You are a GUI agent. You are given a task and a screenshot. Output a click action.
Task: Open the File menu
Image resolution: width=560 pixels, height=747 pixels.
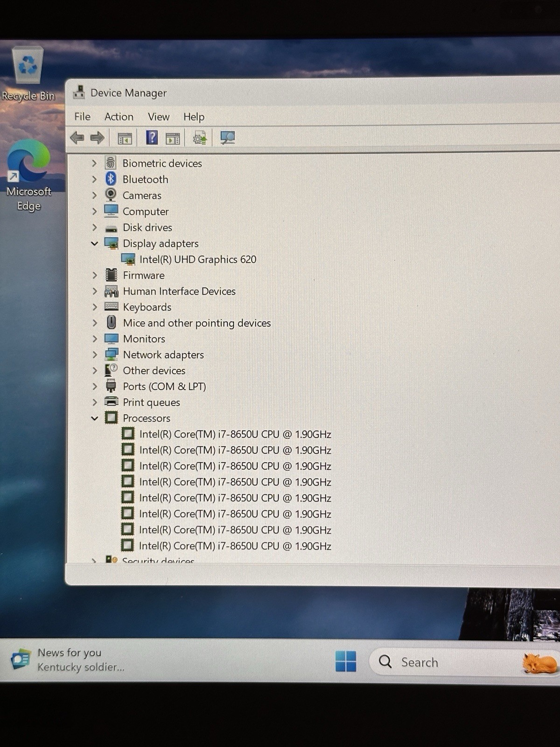(x=83, y=116)
